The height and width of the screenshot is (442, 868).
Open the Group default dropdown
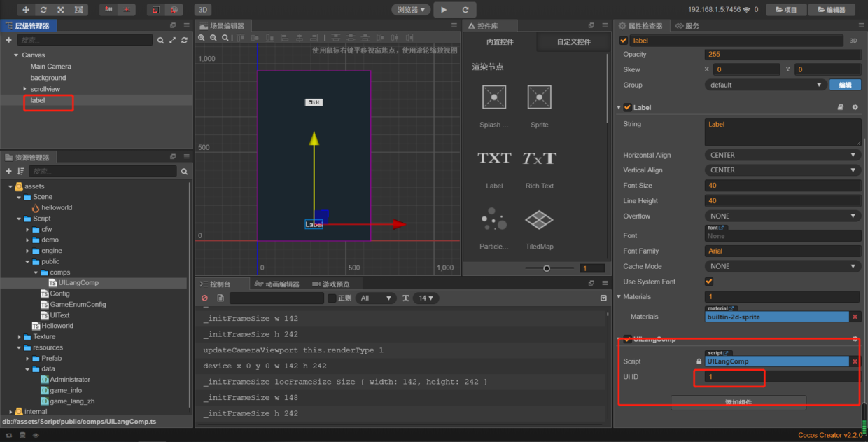[765, 85]
